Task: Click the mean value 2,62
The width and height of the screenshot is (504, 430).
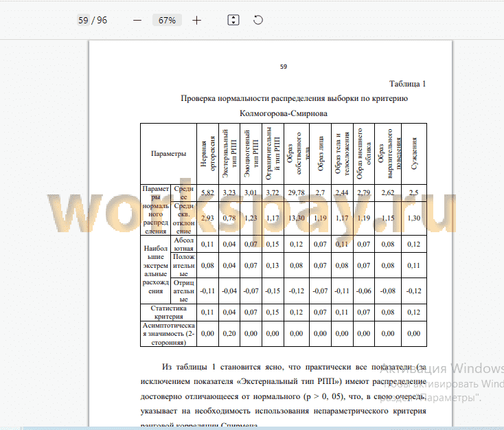Action: (x=388, y=193)
